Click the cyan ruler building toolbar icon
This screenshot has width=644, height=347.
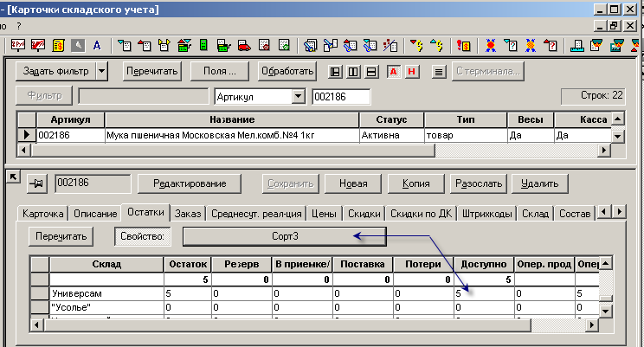tap(577, 45)
